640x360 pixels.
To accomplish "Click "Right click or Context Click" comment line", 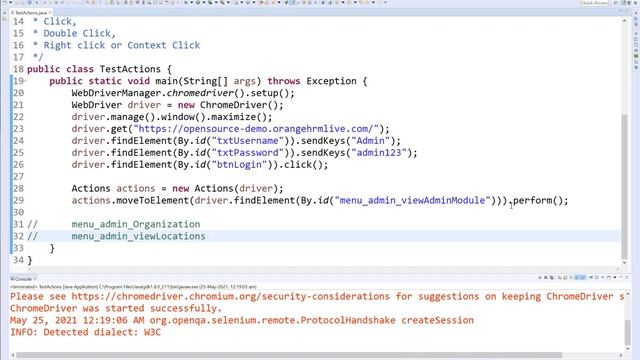I will pos(122,45).
